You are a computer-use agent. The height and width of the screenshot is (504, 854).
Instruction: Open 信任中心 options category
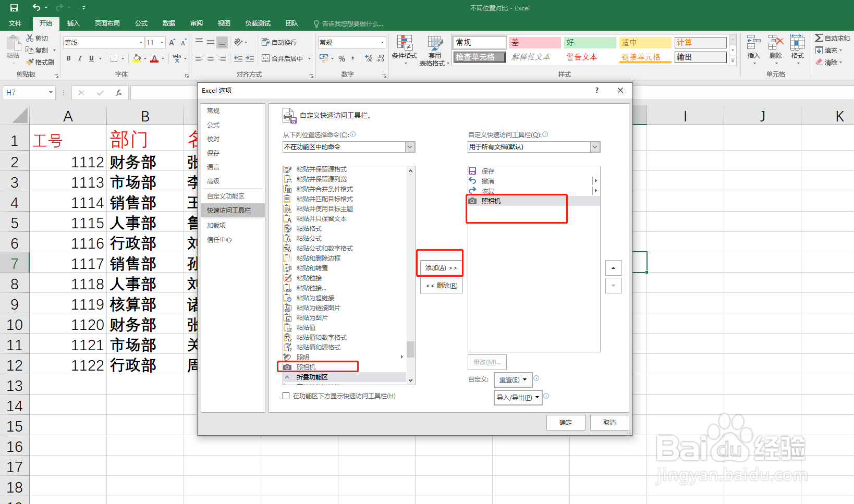point(233,240)
